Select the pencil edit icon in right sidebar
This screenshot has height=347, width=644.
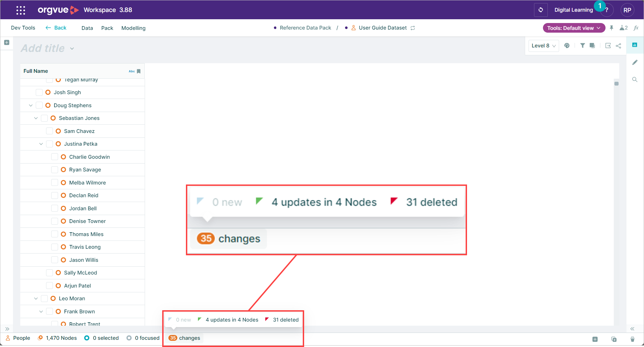[635, 62]
